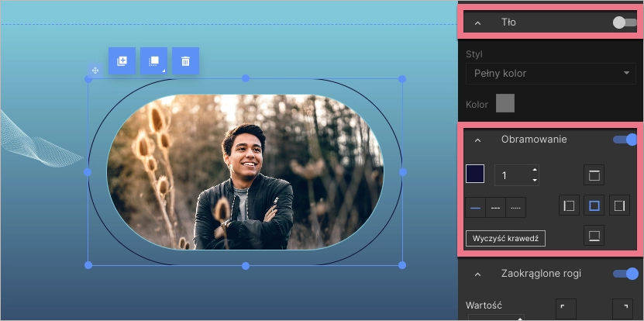The width and height of the screenshot is (644, 321).
Task: Click the border width input field
Action: point(511,175)
